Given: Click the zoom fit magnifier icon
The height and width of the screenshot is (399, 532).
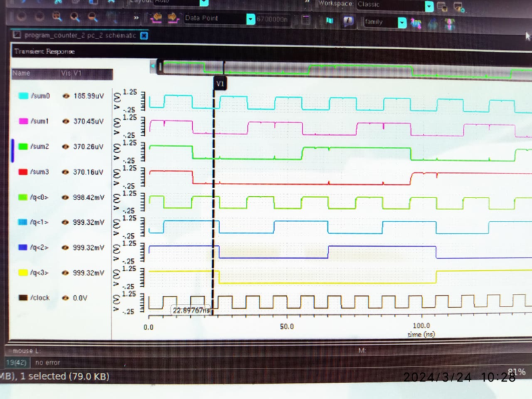Looking at the screenshot, I should click(x=57, y=16).
